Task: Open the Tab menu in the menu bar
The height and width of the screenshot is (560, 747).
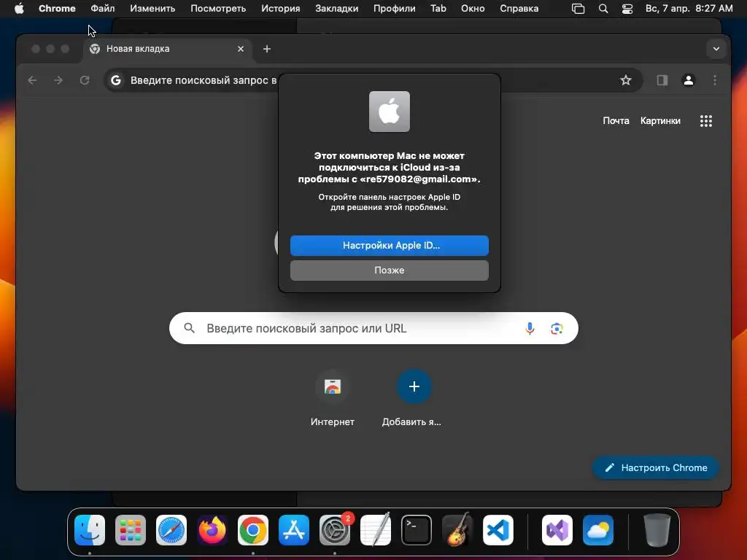Action: pyautogui.click(x=438, y=9)
